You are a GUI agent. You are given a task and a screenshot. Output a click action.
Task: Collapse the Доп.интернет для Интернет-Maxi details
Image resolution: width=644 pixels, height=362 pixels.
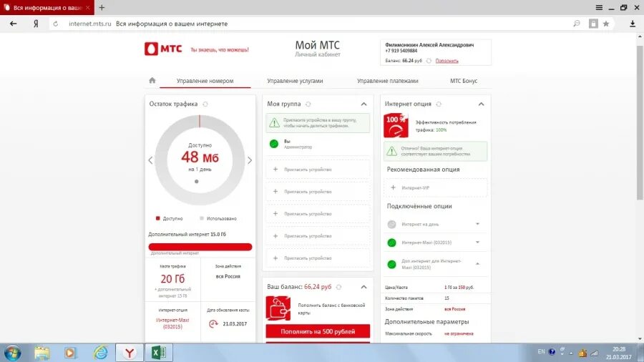tap(478, 264)
